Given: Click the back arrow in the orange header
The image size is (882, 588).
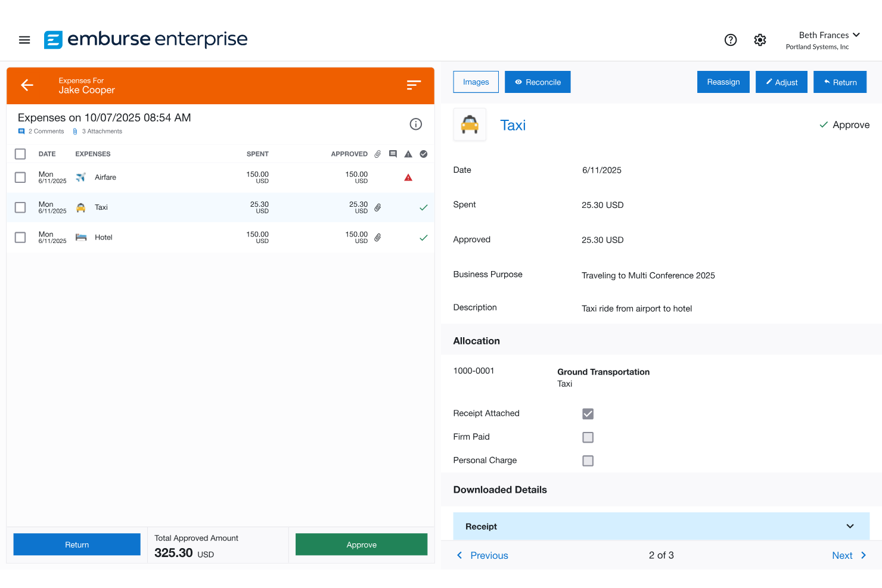Looking at the screenshot, I should tap(27, 85).
